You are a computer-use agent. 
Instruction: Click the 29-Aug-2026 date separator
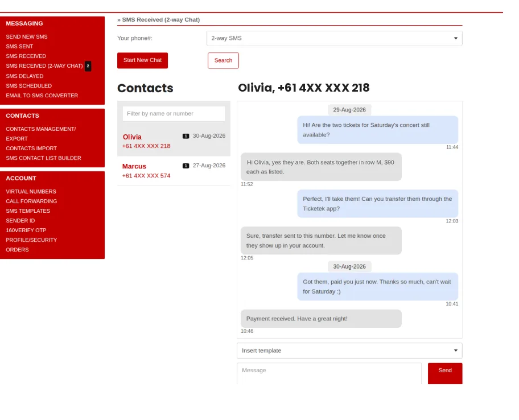pos(349,110)
